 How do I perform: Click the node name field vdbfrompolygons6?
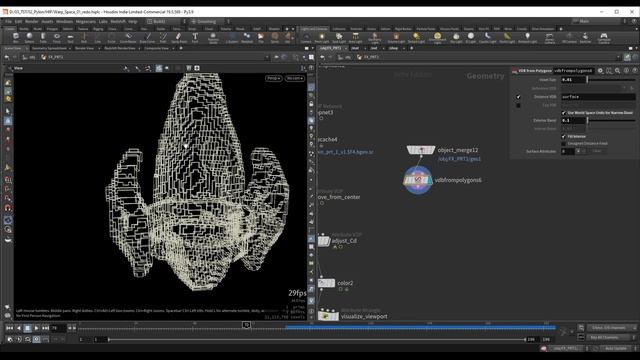click(574, 71)
